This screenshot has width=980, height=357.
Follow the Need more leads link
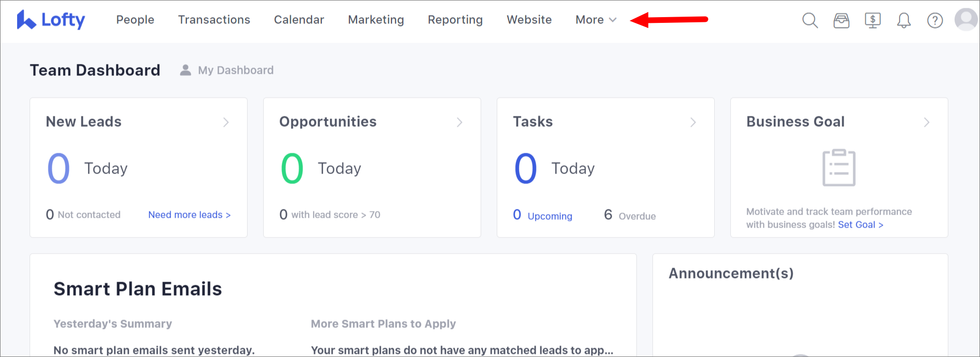[189, 215]
